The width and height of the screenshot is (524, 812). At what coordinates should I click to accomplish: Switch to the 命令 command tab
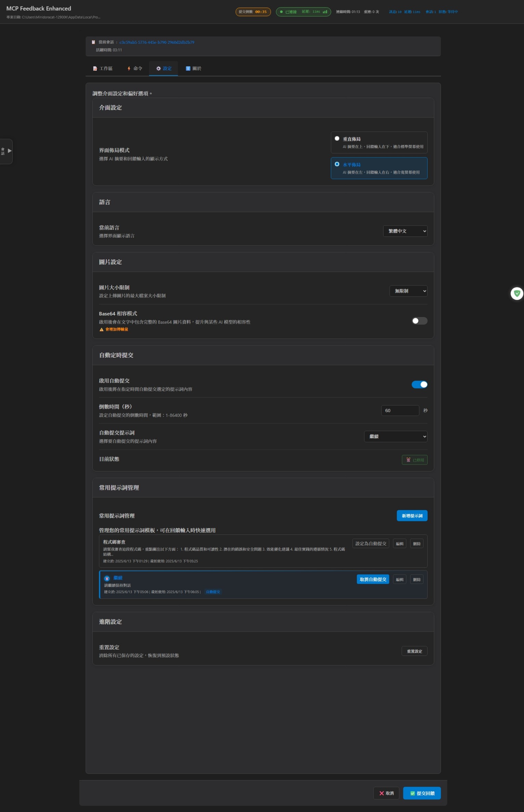coord(135,68)
